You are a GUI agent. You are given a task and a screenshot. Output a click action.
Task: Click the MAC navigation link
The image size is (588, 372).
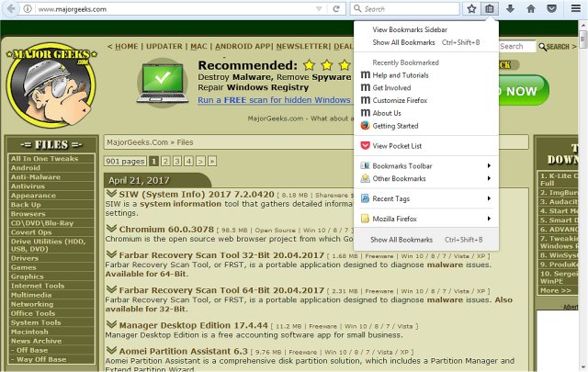[198, 47]
